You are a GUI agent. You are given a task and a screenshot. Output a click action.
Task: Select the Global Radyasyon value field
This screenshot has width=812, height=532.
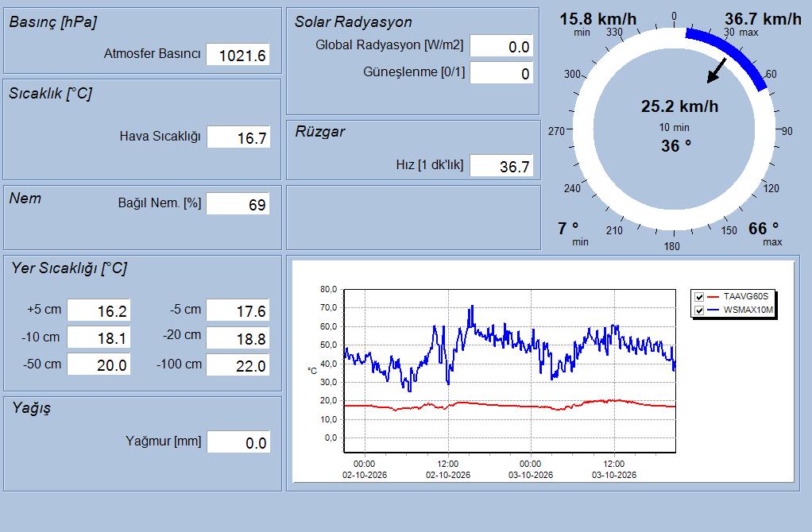tap(501, 47)
